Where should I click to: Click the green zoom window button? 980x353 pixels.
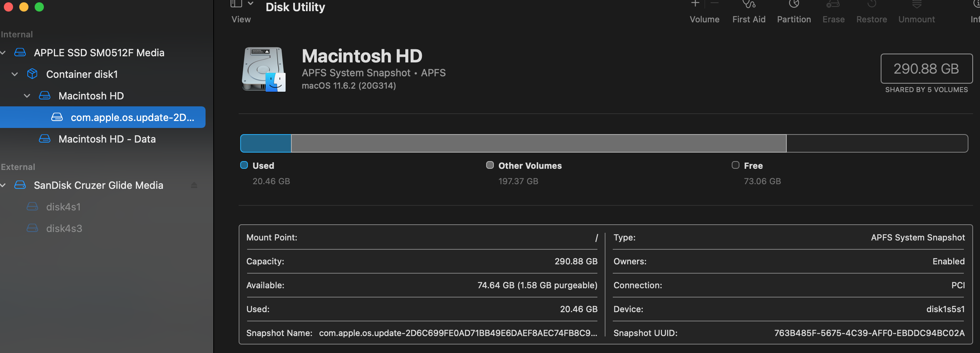point(39,7)
